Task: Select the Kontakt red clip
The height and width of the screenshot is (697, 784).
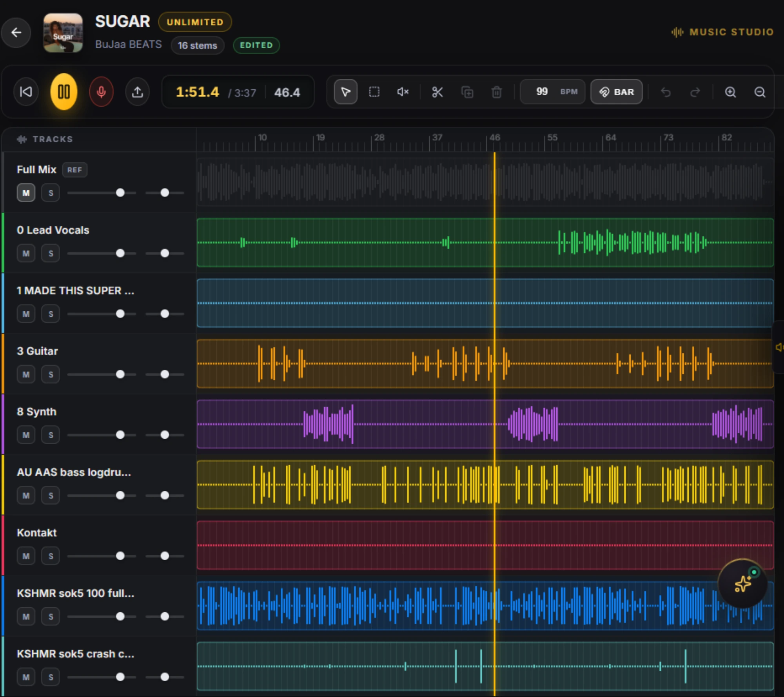Action: point(485,545)
